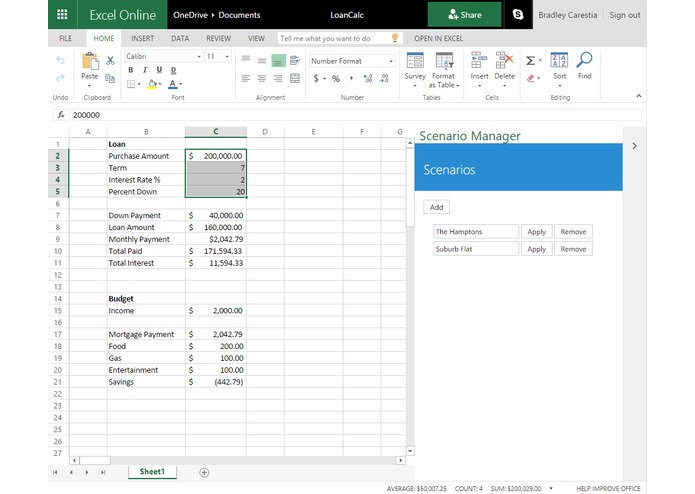
Task: Align text right
Action: click(x=278, y=78)
